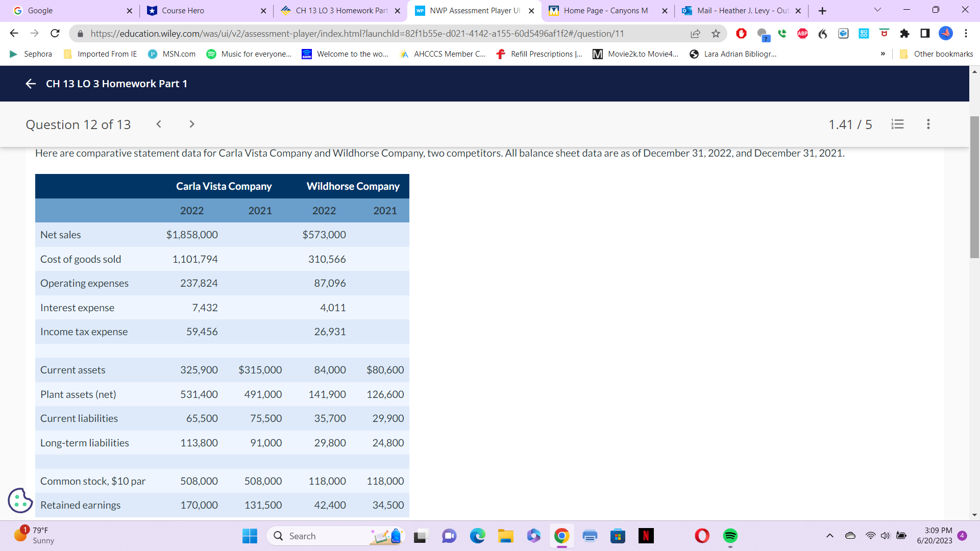The width and height of the screenshot is (980, 551).
Task: Click the share page icon in address bar
Action: point(695,34)
